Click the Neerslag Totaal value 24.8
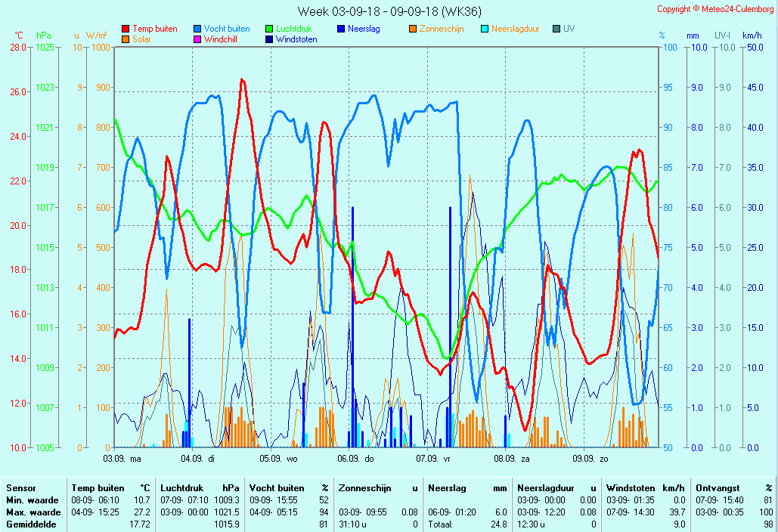This screenshot has height=532, width=778. point(498,524)
